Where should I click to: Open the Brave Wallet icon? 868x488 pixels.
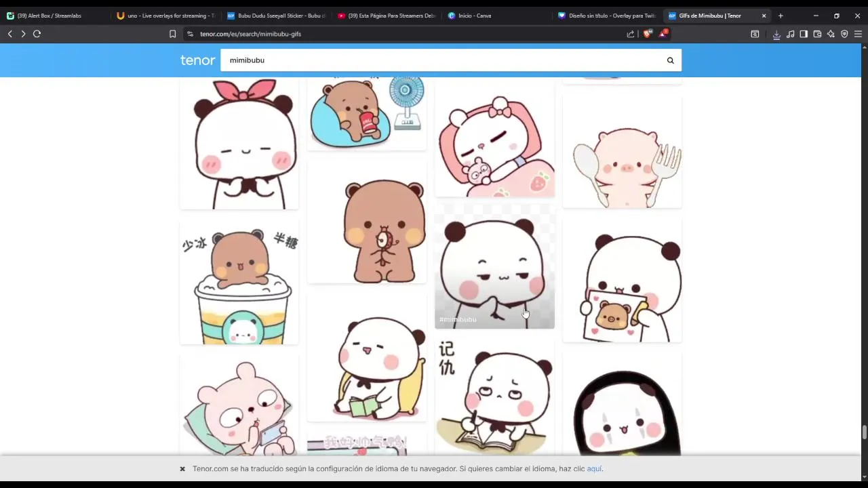pyautogui.click(x=817, y=34)
